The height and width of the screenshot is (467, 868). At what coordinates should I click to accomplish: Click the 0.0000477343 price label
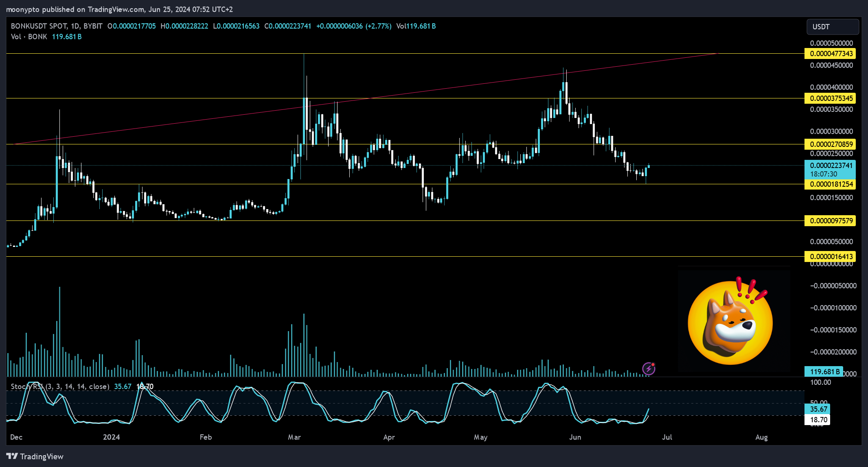pyautogui.click(x=830, y=54)
